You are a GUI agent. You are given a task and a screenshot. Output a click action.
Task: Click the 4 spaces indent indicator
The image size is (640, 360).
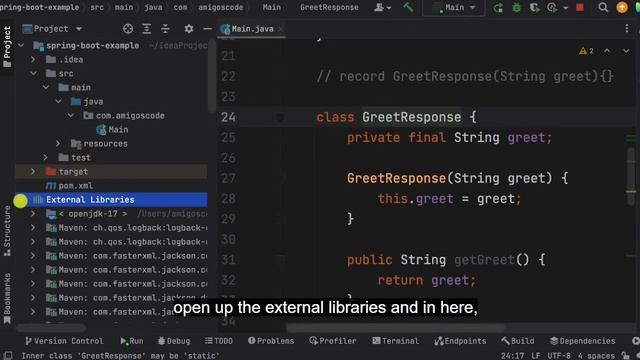coord(596,356)
